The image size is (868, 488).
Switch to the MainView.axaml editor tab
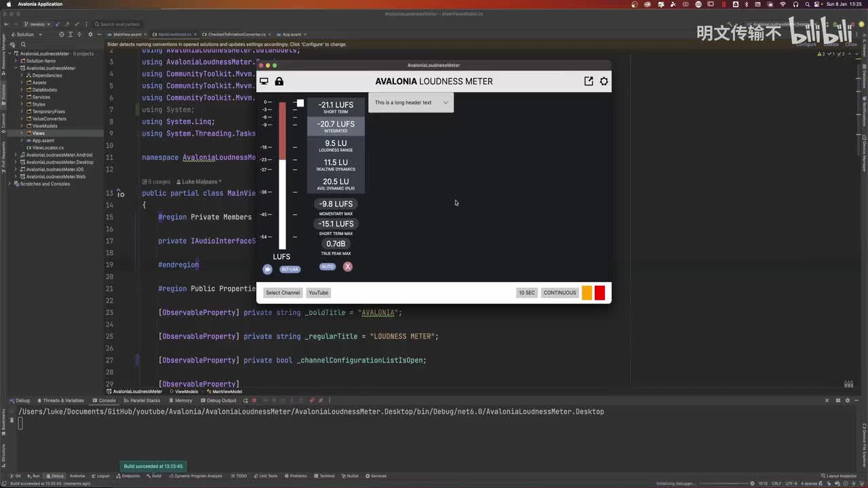[125, 34]
